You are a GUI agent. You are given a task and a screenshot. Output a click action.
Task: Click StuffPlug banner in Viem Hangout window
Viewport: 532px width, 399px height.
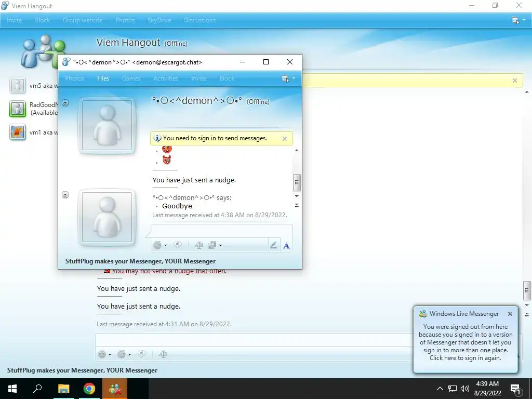pyautogui.click(x=82, y=370)
